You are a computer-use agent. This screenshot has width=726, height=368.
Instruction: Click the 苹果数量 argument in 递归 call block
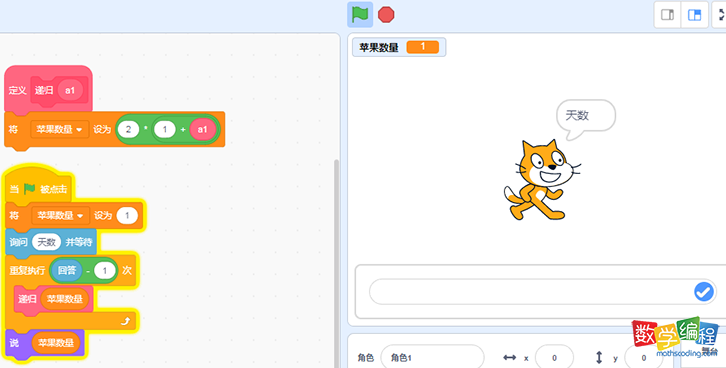64,299
